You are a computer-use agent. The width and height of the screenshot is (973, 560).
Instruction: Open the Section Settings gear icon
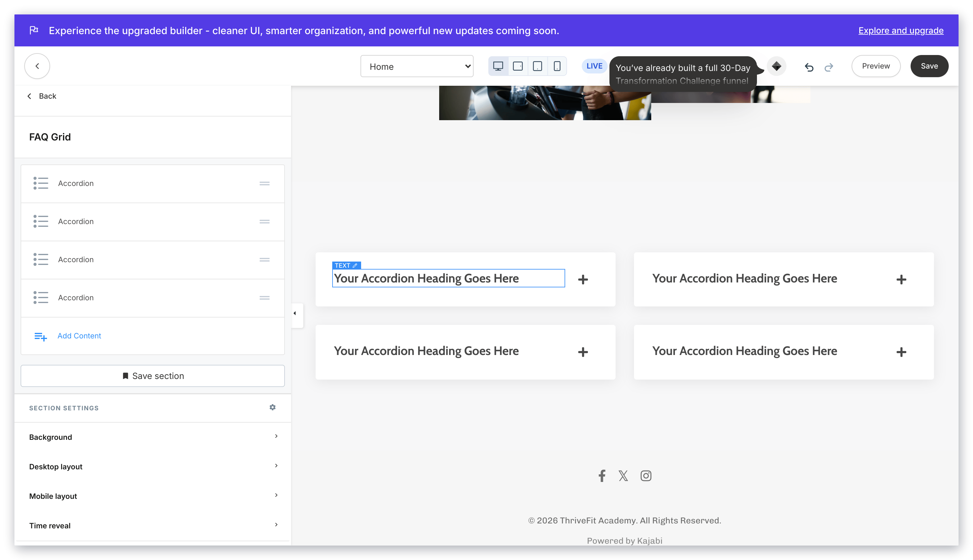(272, 407)
